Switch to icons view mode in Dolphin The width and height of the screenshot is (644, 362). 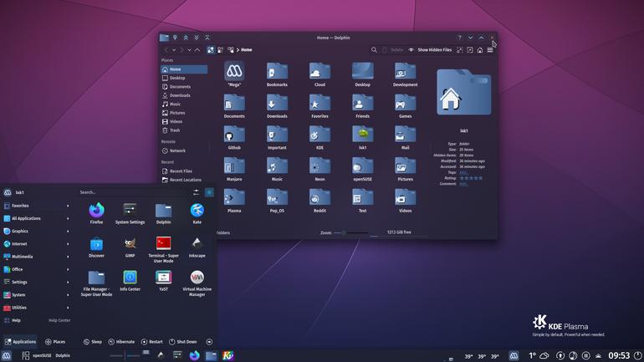coord(211,49)
